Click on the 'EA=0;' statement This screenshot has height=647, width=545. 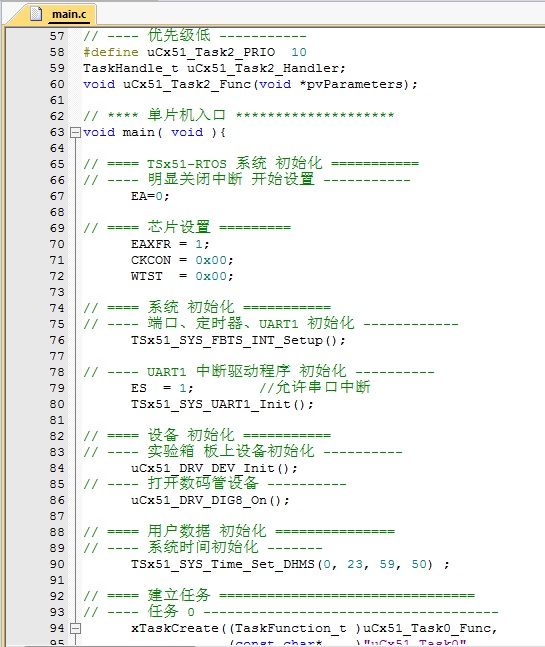pyautogui.click(x=150, y=196)
